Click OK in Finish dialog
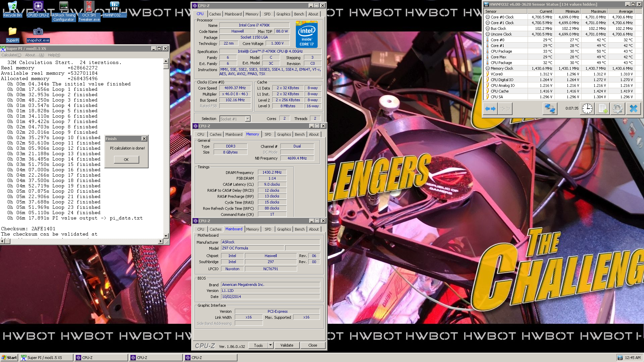644x362 pixels. click(126, 160)
